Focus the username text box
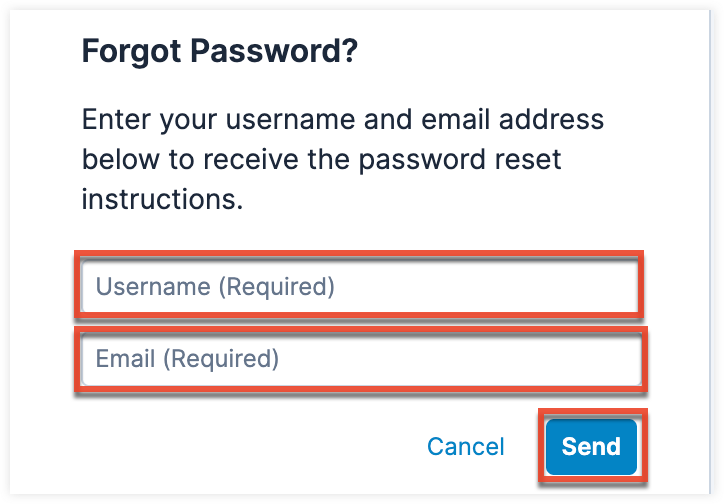The image size is (724, 504). 358,287
